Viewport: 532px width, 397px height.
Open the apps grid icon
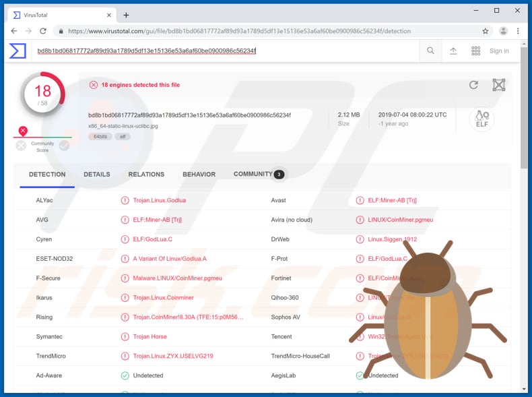click(x=475, y=51)
